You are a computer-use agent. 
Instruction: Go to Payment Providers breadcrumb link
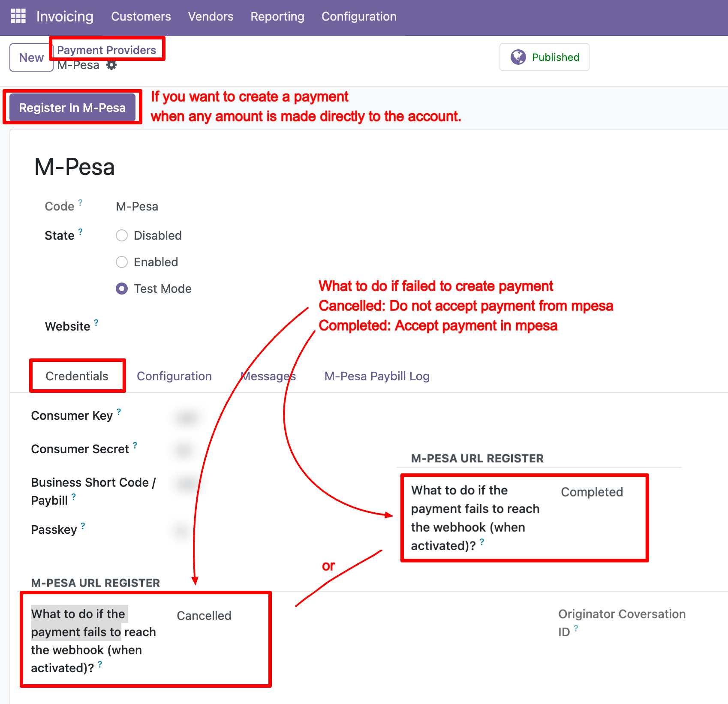coord(106,50)
